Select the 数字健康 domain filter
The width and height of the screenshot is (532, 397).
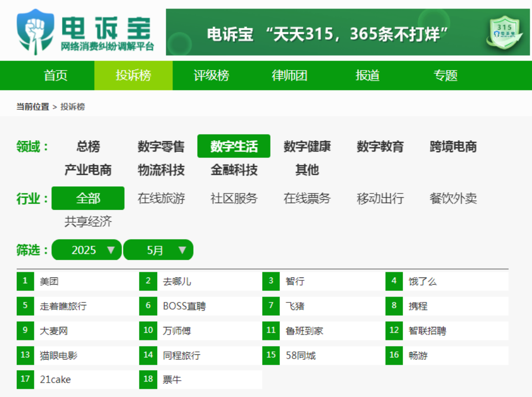click(x=307, y=146)
